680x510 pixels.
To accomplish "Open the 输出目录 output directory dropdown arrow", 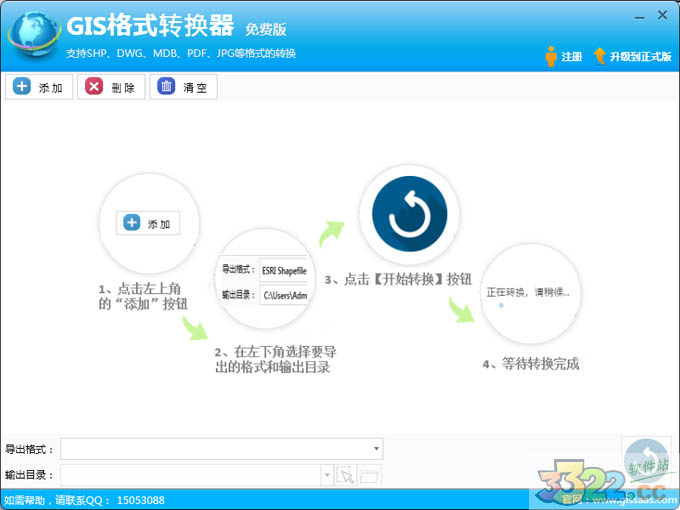I will (327, 475).
